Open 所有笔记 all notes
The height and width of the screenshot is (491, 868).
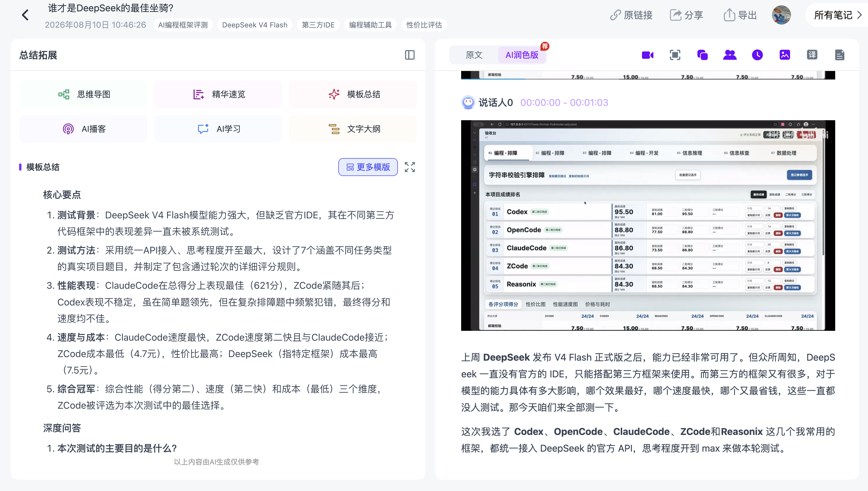tap(838, 15)
